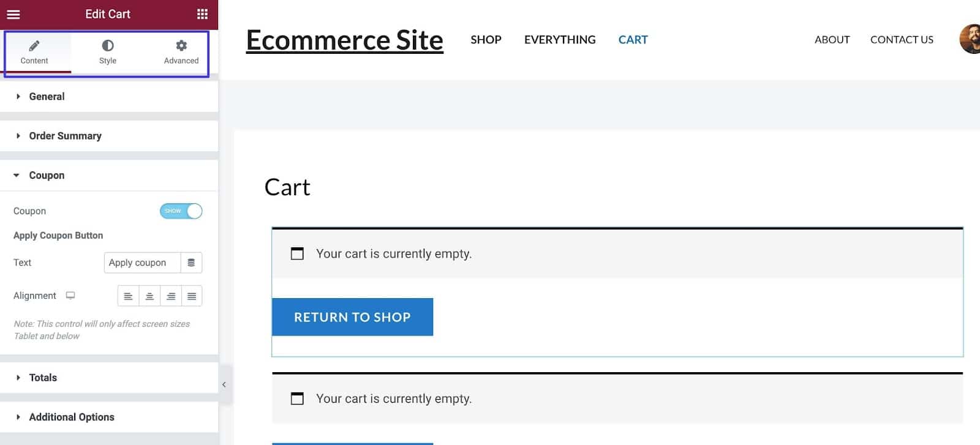This screenshot has width=980, height=445.
Task: Expand the General section
Action: 47,96
